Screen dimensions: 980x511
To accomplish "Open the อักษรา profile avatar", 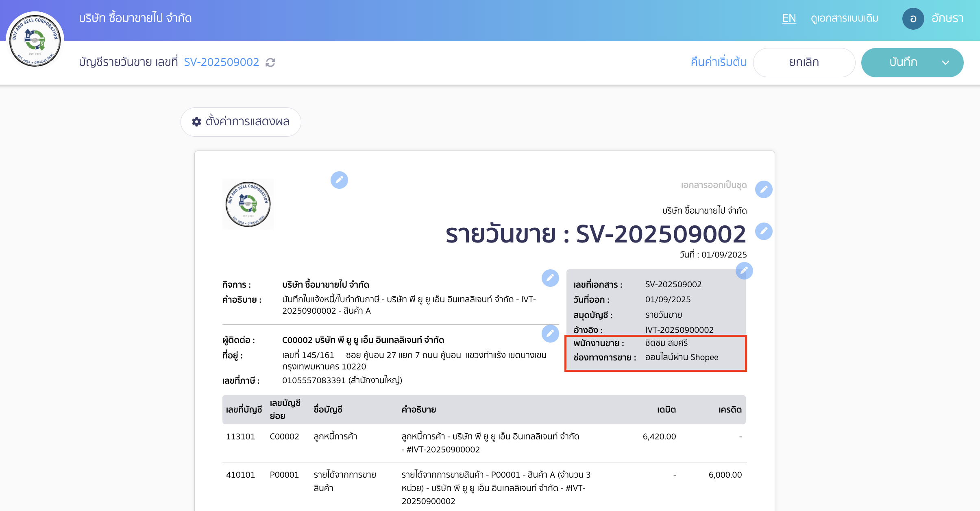I will pos(914,18).
